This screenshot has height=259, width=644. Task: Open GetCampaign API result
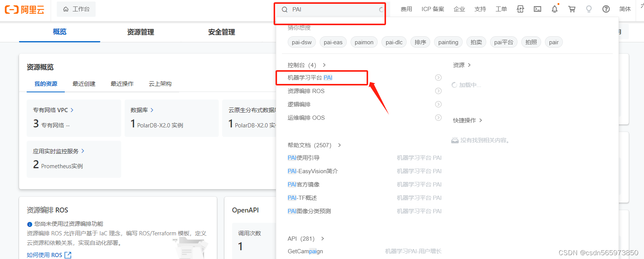coord(305,251)
